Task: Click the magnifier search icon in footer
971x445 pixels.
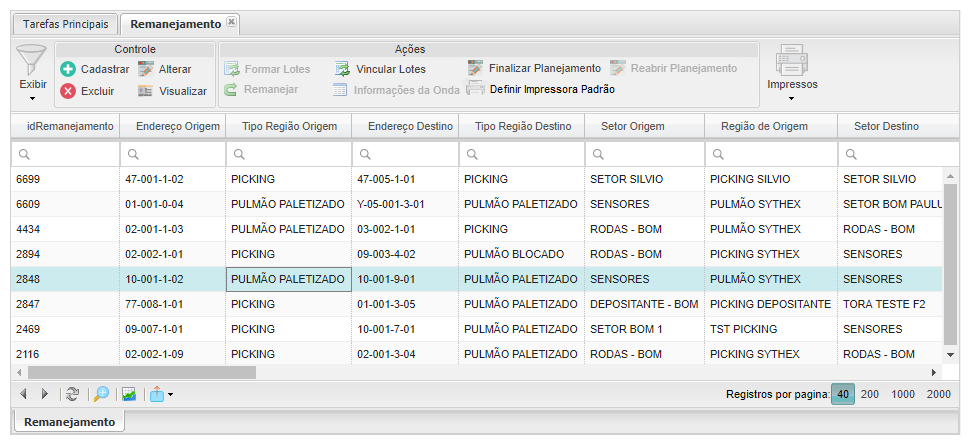Action: tap(101, 394)
